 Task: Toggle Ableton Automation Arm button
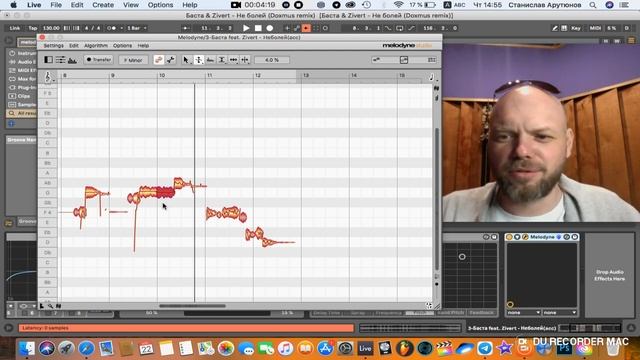[297, 28]
